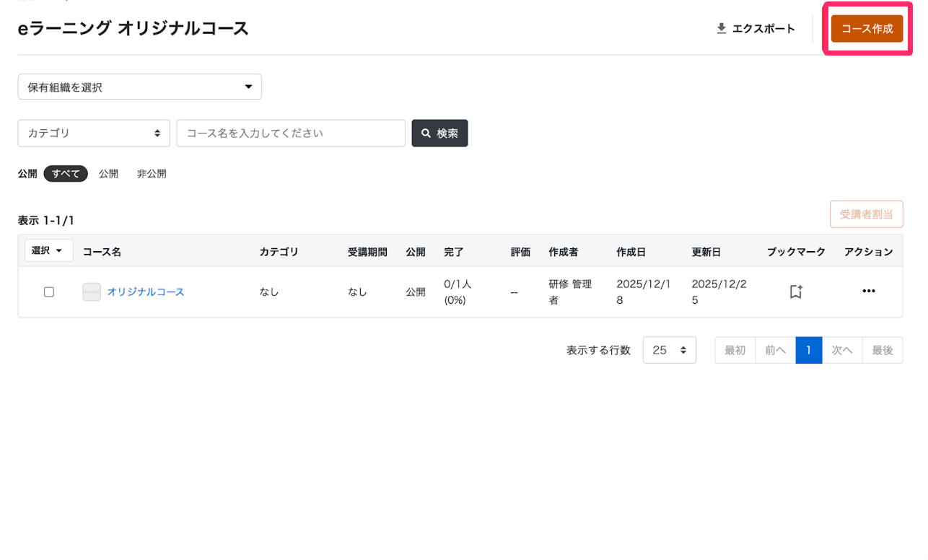
Task: Select the すべて publication filter
Action: [x=66, y=174]
